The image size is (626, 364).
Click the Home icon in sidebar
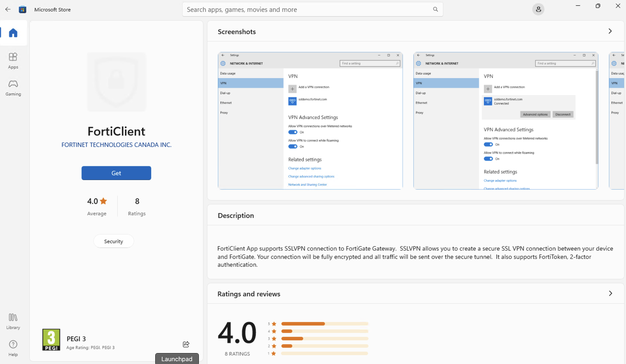[13, 33]
